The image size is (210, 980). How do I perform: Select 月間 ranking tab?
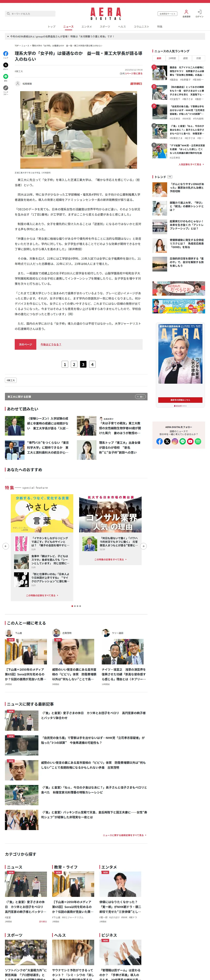tap(198, 58)
